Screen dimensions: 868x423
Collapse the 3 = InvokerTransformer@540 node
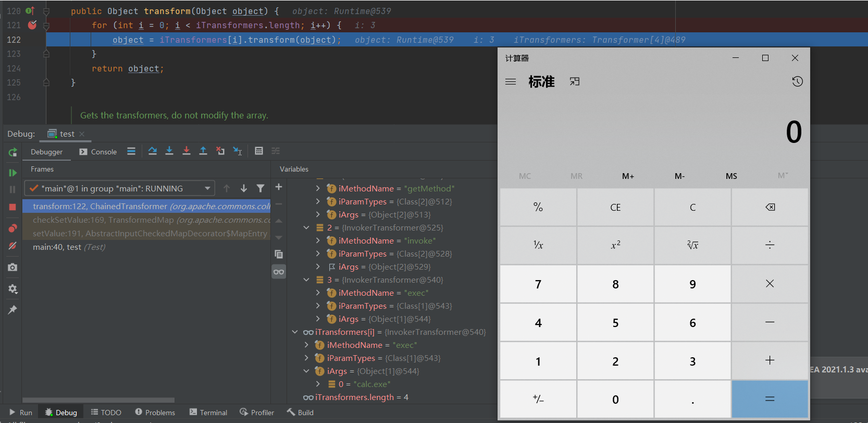pos(306,280)
